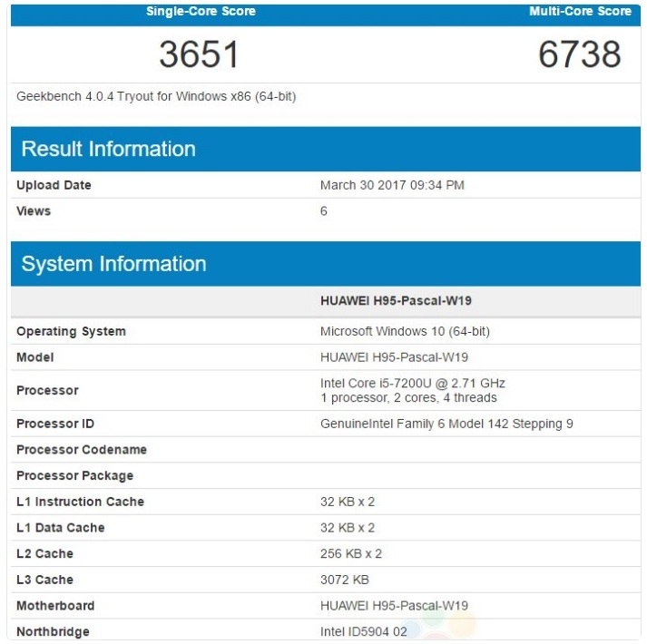Viewport: 647px width, 644px height.
Task: Click the Intel Core i5-7200U @ 2.71 GHz text
Action: (x=413, y=384)
